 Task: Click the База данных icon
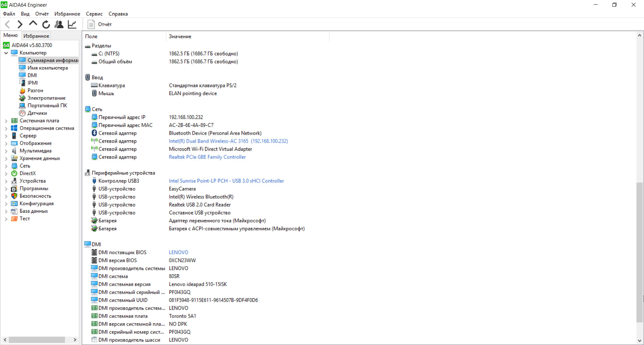[x=14, y=211]
